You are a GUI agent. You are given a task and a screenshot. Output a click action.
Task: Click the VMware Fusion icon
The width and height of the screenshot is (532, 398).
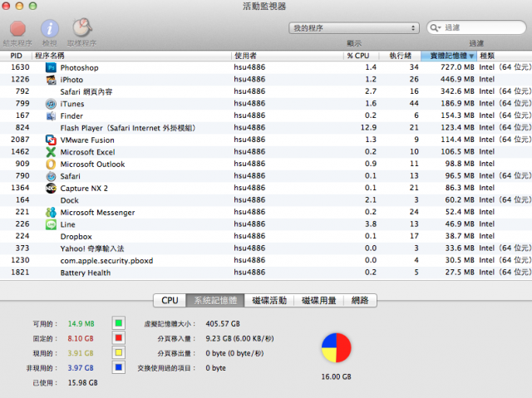(51, 140)
